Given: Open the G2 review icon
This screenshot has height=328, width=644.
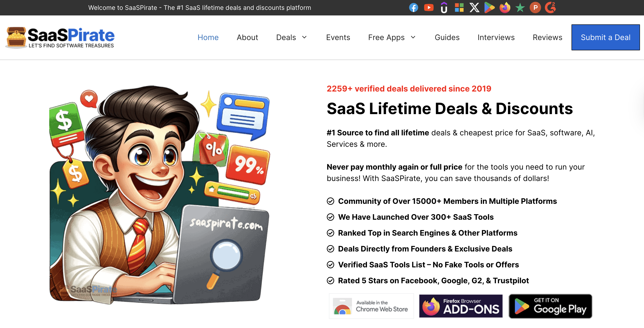Looking at the screenshot, I should [x=550, y=8].
